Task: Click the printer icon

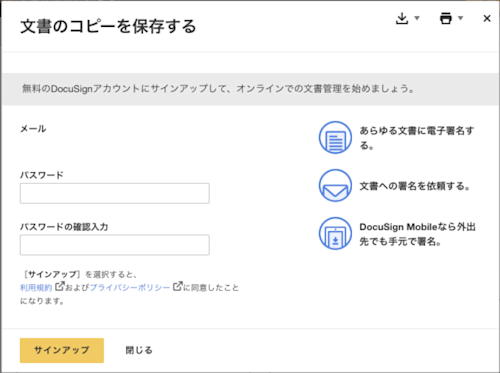Action: 446,18
